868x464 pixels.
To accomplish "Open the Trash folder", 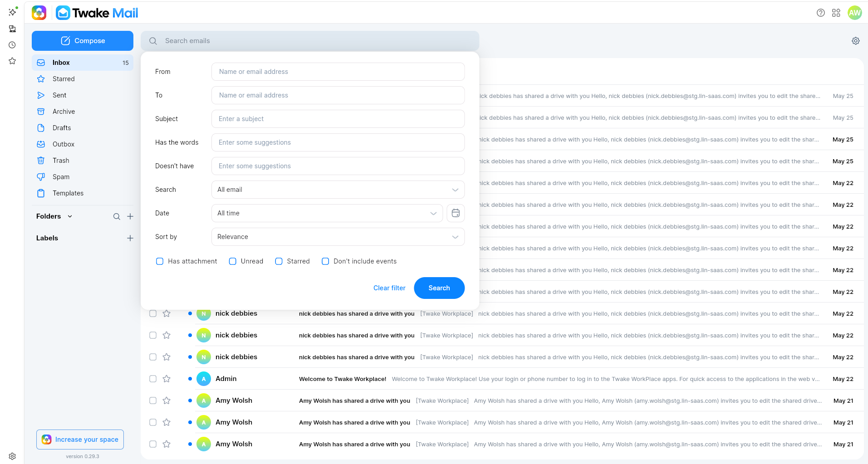I will 83,161.
